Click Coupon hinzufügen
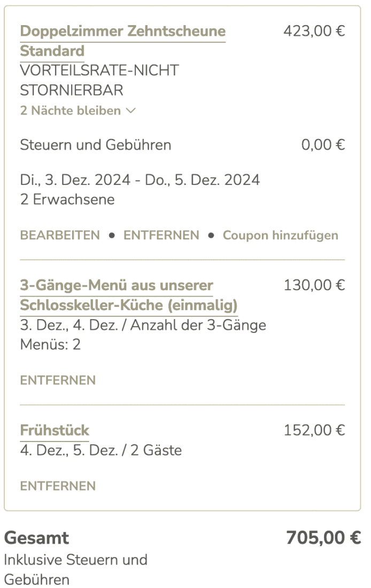371x588 pixels. click(x=280, y=235)
